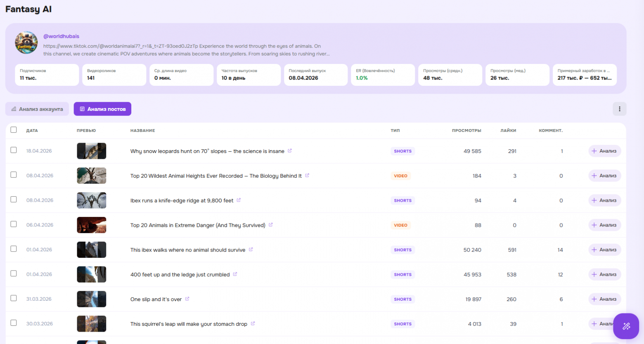Check the ibex walks row checkbox
This screenshot has width=644, height=344.
click(x=14, y=249)
